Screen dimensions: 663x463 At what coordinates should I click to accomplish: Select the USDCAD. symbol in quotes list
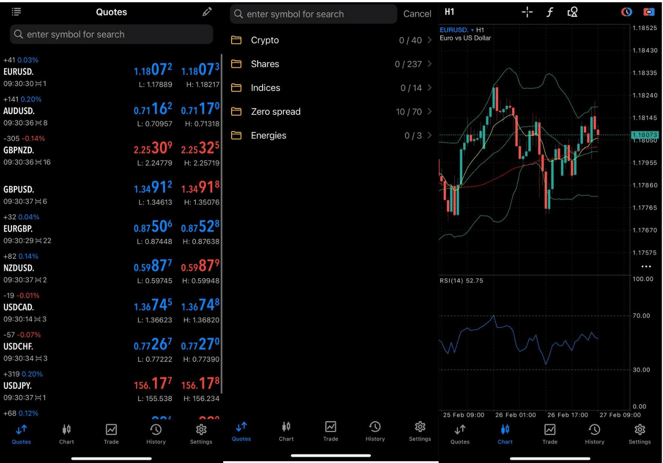click(x=19, y=307)
